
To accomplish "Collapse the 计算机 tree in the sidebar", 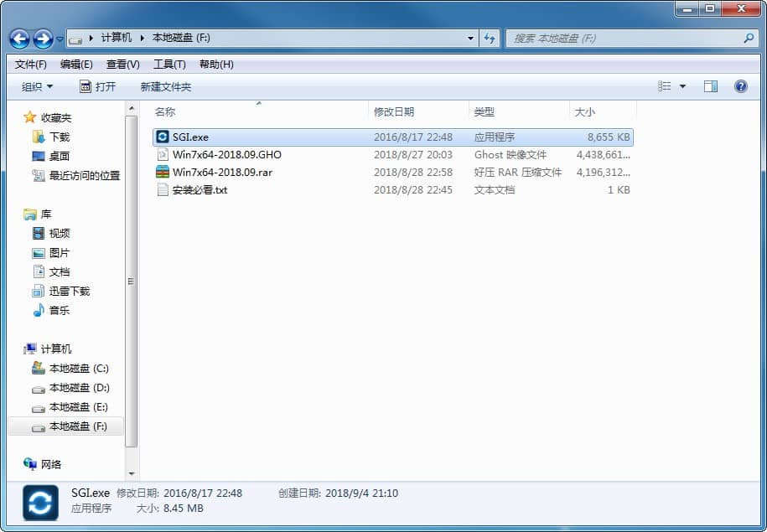I will pos(15,349).
